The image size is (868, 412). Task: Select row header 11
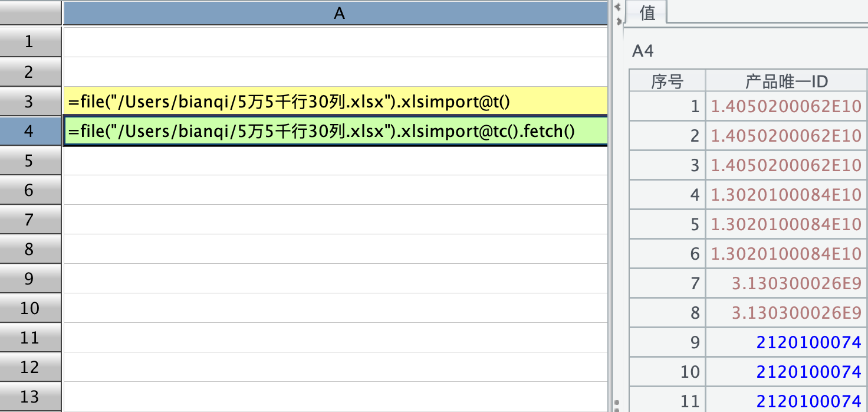(31, 338)
